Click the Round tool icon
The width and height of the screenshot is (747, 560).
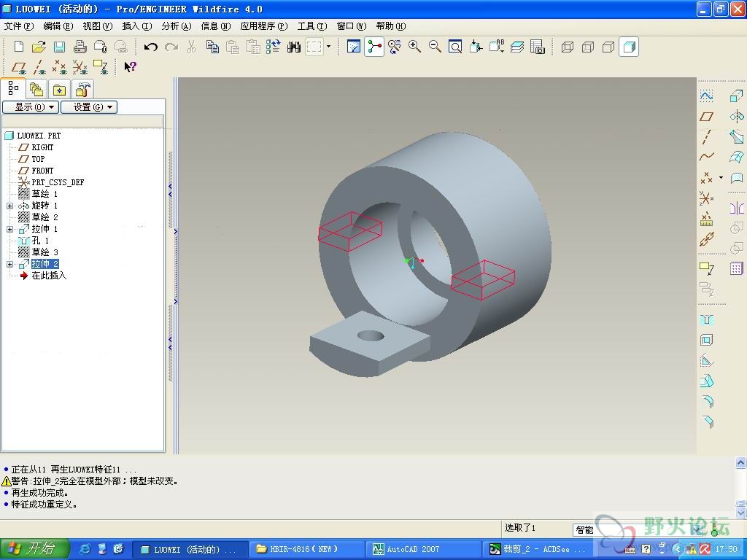click(x=706, y=402)
